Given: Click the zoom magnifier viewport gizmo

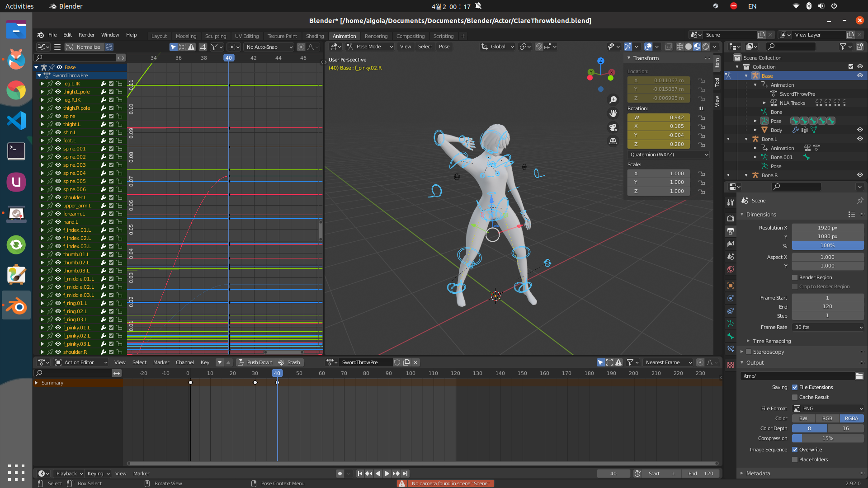Looking at the screenshot, I should click(613, 100).
